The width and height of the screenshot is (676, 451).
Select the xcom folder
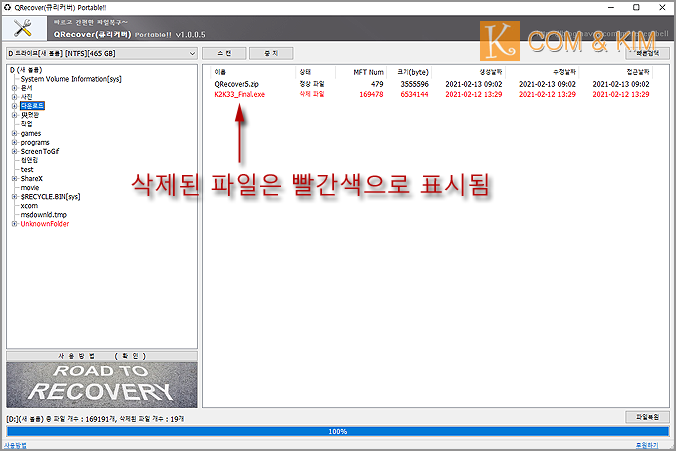[x=29, y=206]
